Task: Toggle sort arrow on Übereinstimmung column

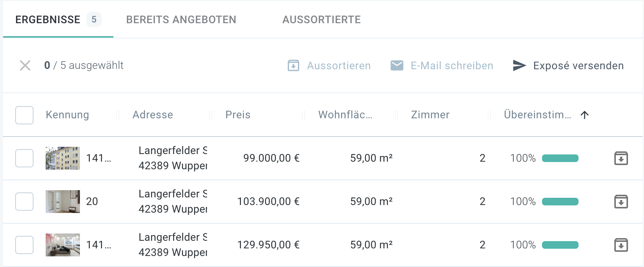Action: point(585,115)
